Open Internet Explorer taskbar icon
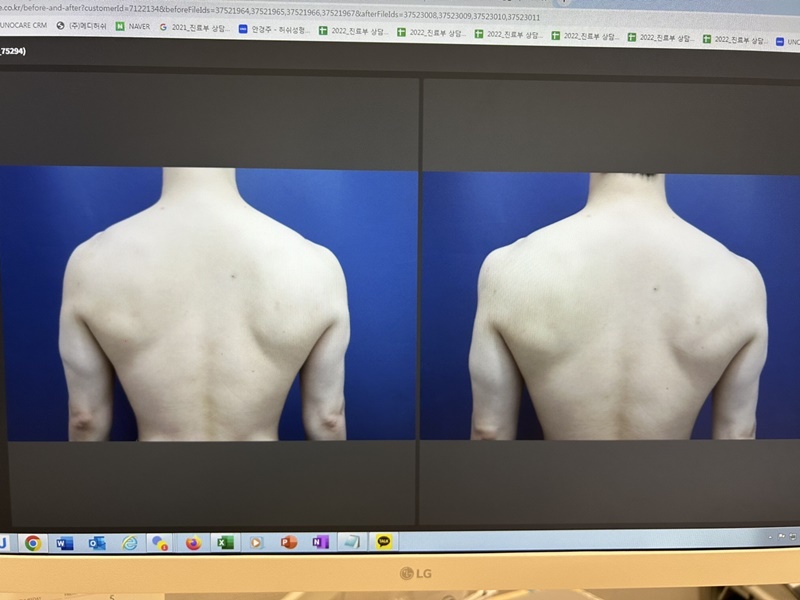The height and width of the screenshot is (600, 800). point(130,543)
